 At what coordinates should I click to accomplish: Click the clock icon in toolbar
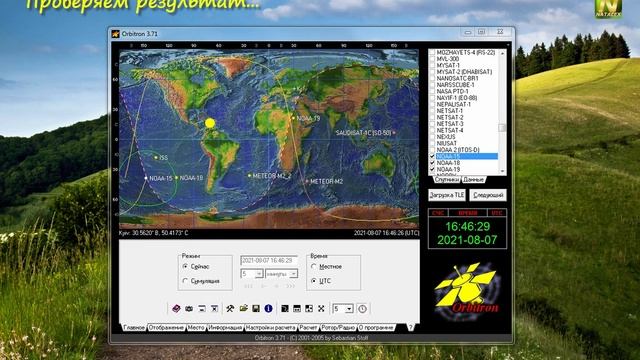(362, 309)
